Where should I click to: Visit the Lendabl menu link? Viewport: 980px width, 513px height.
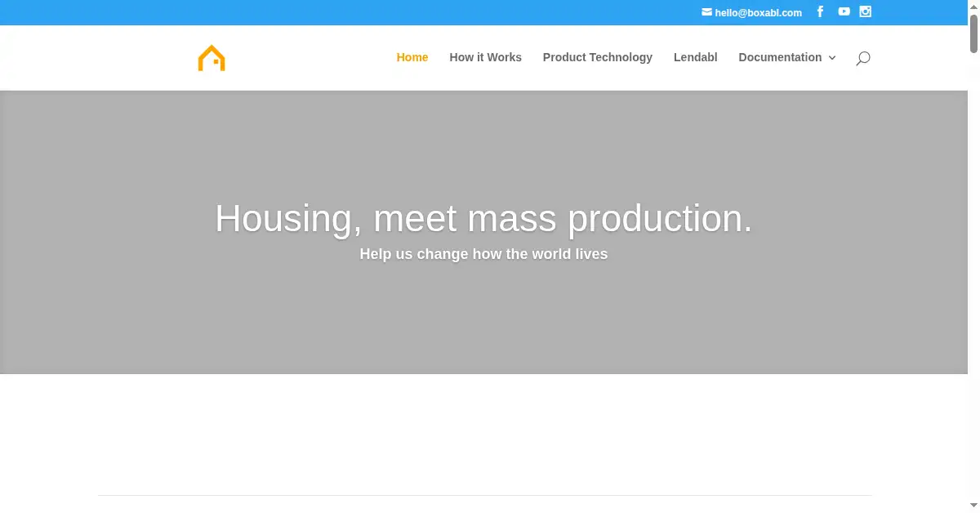coord(696,57)
